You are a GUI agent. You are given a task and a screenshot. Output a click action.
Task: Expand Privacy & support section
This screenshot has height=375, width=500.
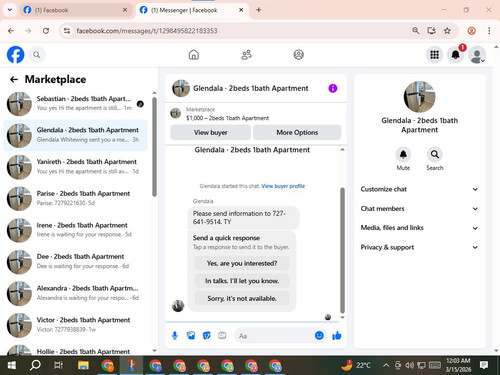(x=419, y=247)
